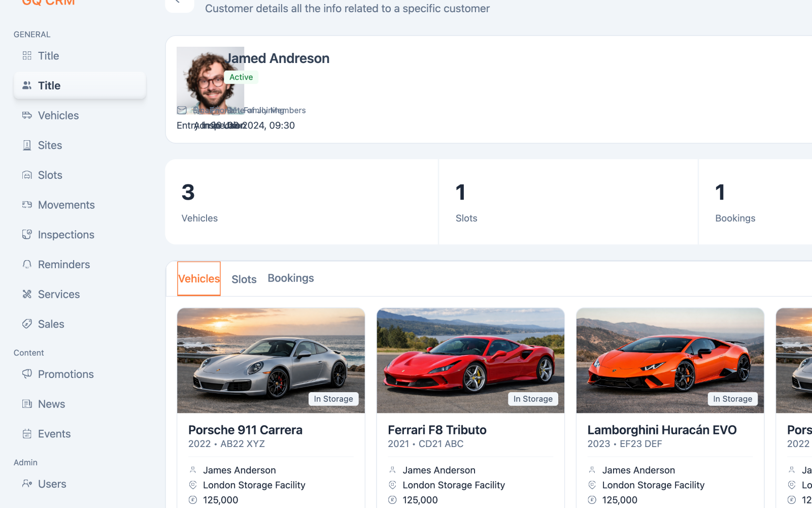Click the 125,000 value on the Ferrari card

pos(420,500)
